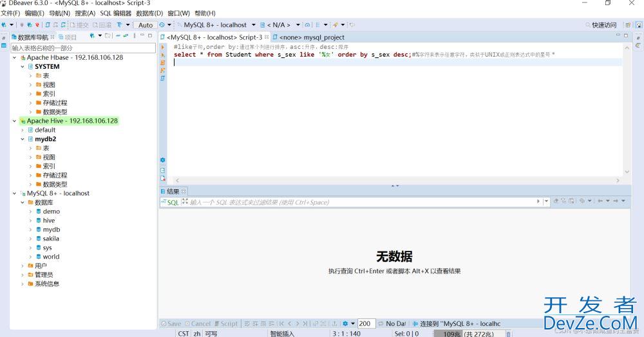Image resolution: width=644 pixels, height=337 pixels.
Task: Toggle the 智能插入 smart insert mode
Action: pos(282,334)
